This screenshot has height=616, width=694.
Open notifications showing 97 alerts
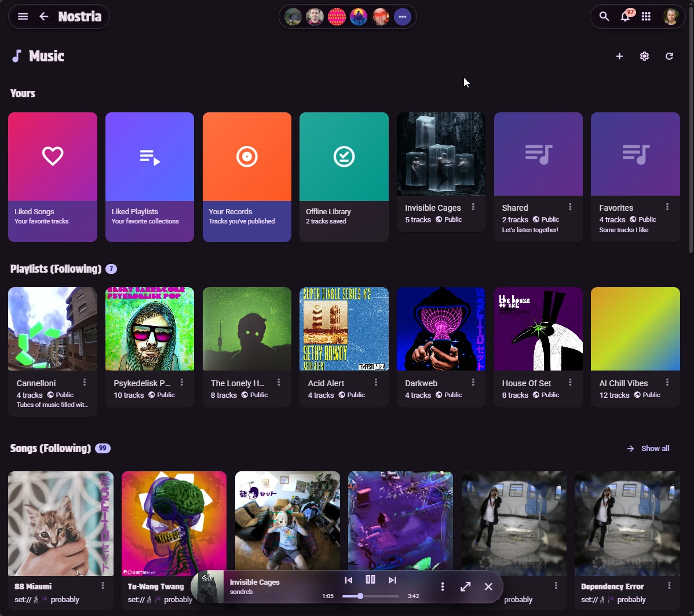(625, 17)
